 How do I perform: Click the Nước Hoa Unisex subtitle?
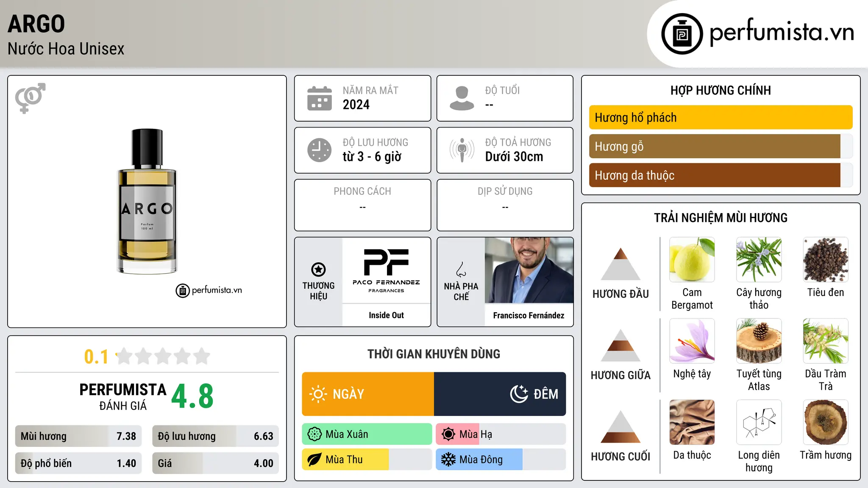66,49
